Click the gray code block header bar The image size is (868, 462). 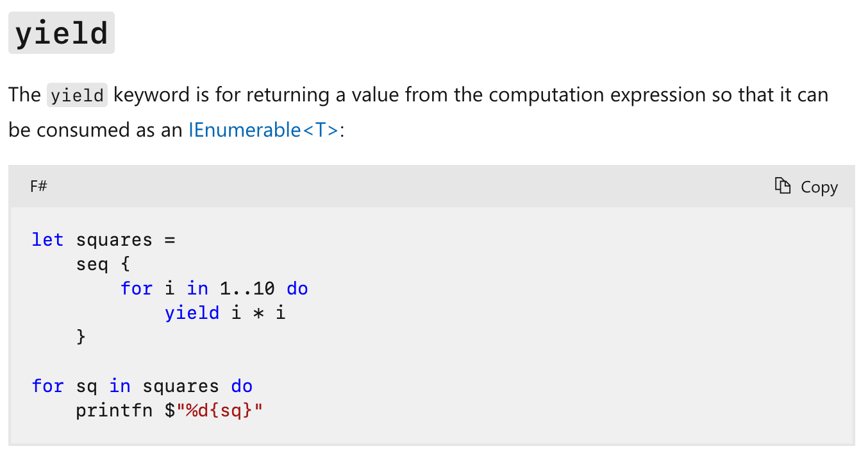coord(431,187)
